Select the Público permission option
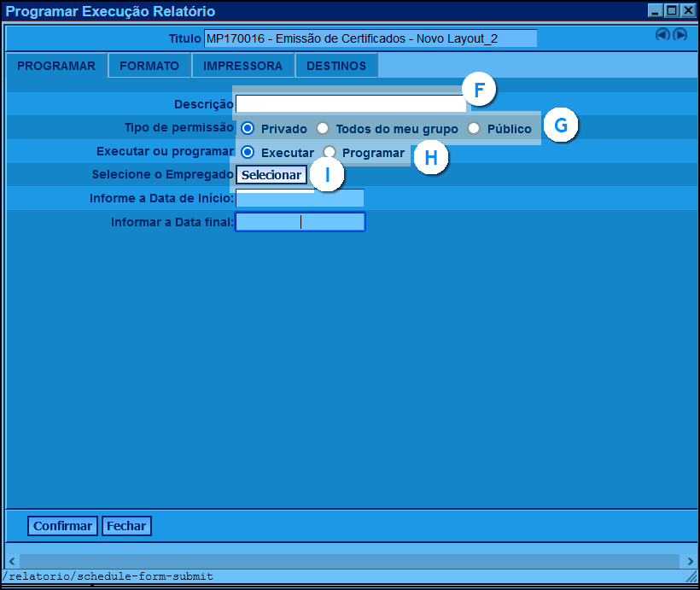 click(474, 129)
